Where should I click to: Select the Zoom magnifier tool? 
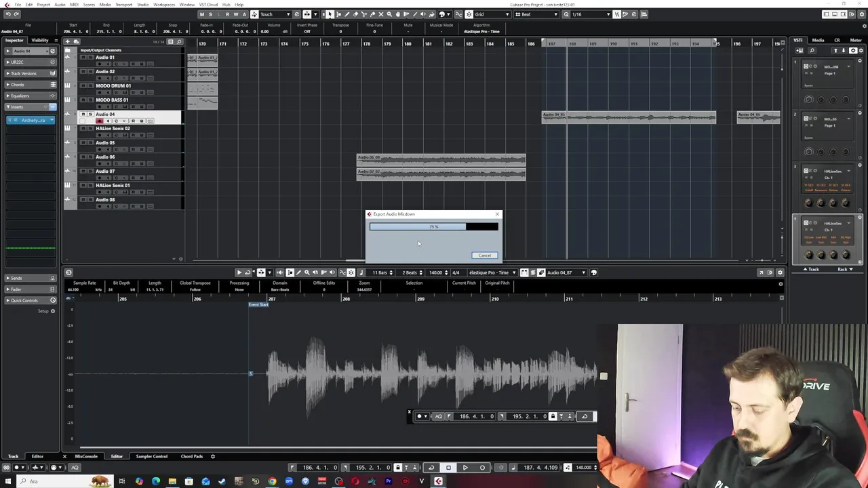[389, 14]
